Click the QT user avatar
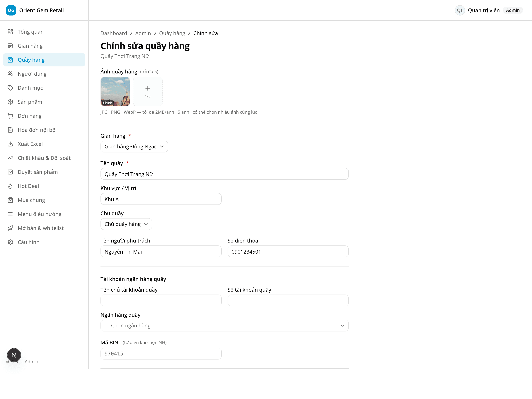The height and width of the screenshot is (399, 532). click(x=460, y=10)
